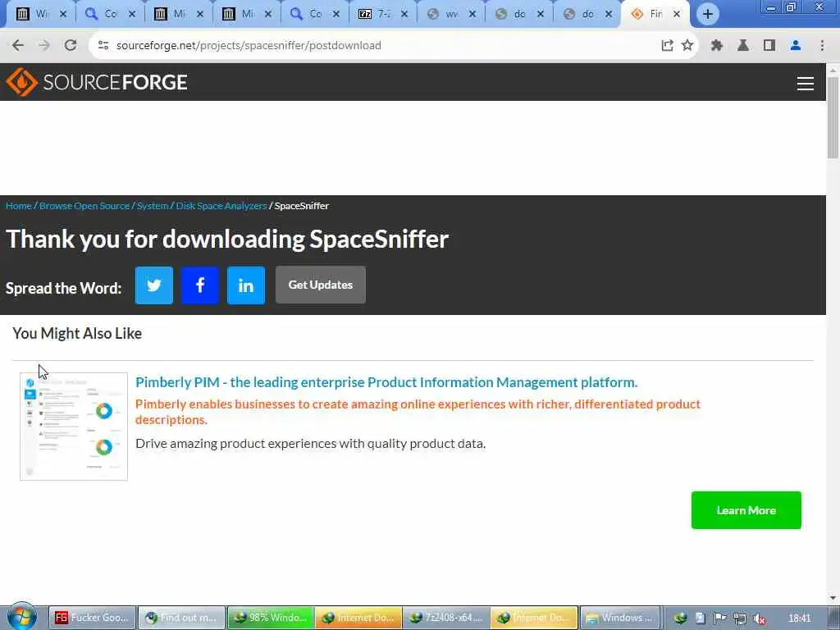
Task: Click the Action Center flag tray icon
Action: 719,619
